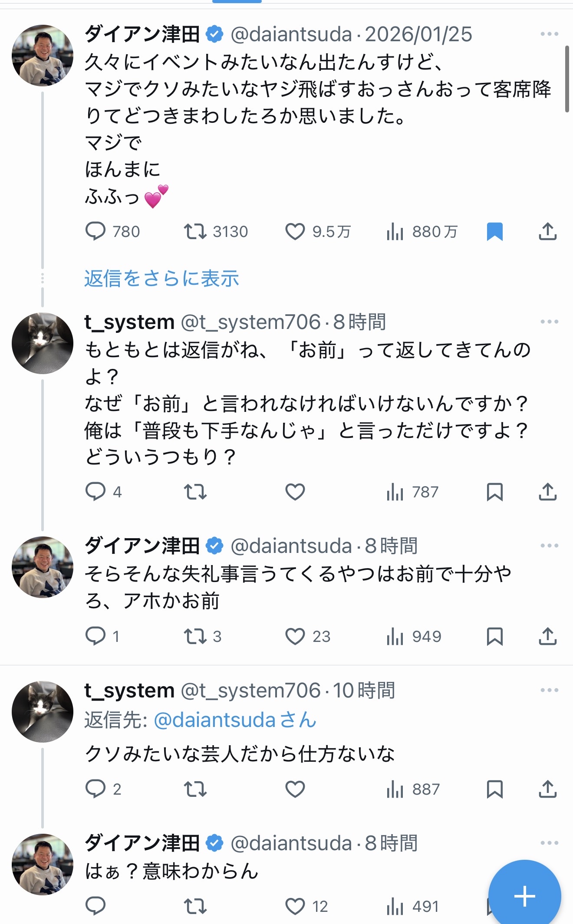This screenshot has height=924, width=573.
Task: Click the @daiantsuda mention link
Action: click(x=215, y=720)
